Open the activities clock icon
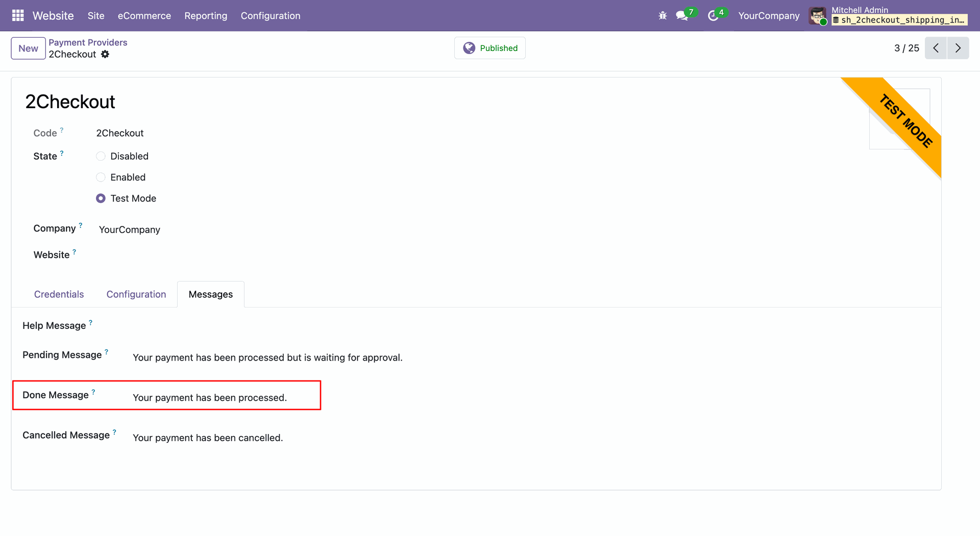 point(713,16)
